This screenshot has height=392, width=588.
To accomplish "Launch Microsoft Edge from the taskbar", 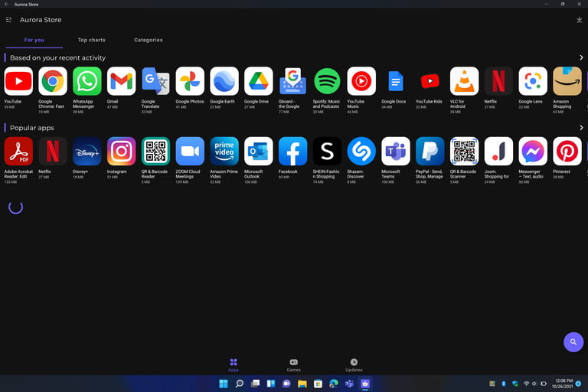I will pos(334,384).
